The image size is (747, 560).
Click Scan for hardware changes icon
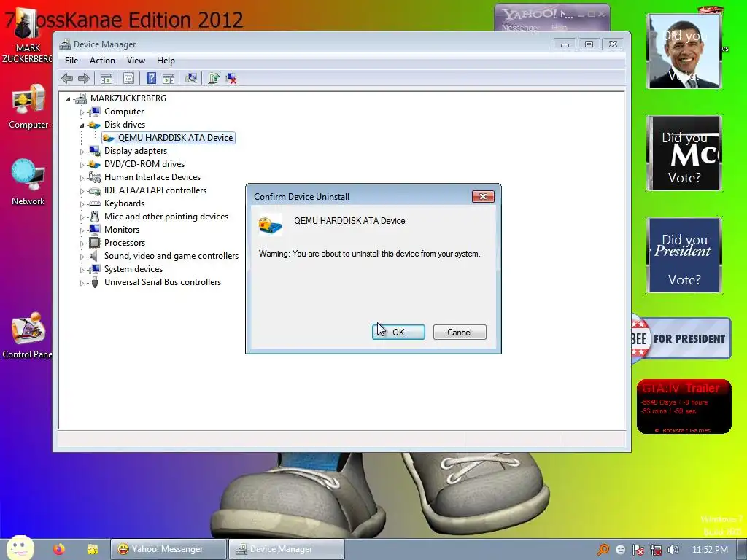point(191,78)
